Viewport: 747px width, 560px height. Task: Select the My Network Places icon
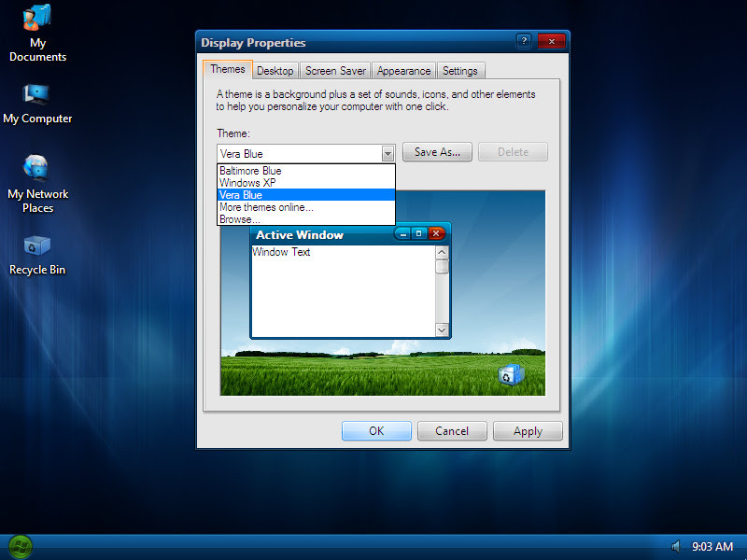[x=37, y=184]
